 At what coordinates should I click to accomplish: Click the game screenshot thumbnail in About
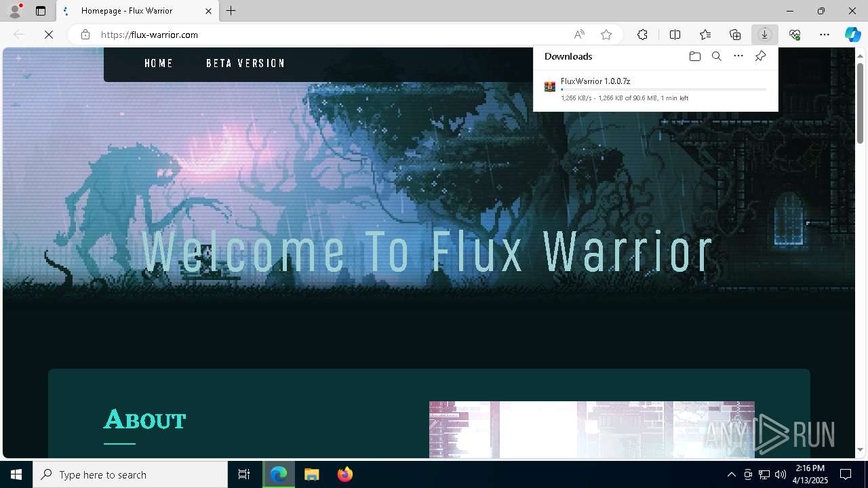(592, 430)
